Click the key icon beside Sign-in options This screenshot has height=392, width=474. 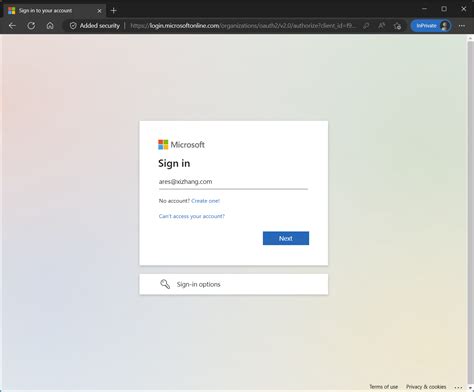point(165,284)
